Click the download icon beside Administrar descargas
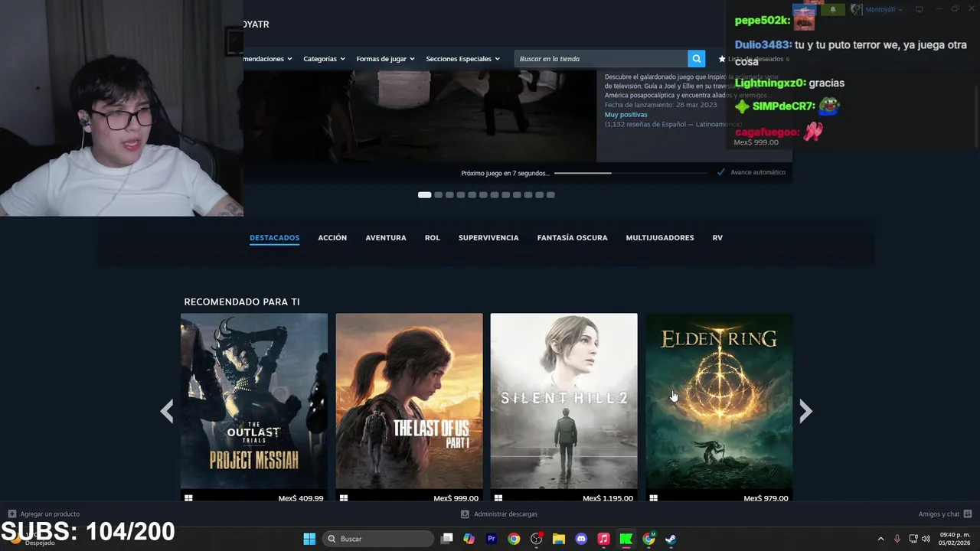 [465, 514]
